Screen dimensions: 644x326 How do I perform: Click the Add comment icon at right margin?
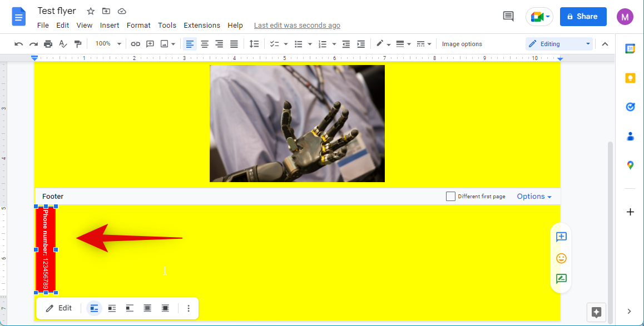click(x=561, y=237)
